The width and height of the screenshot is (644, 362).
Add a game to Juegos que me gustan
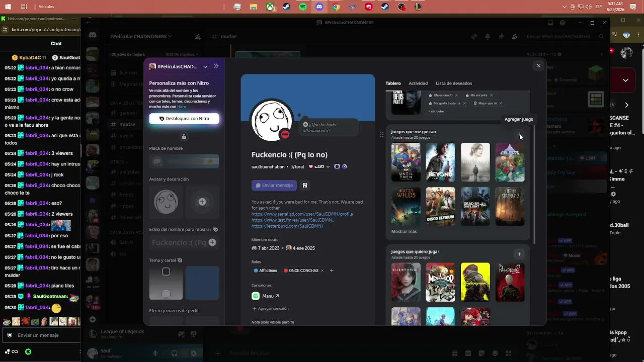pyautogui.click(x=519, y=134)
